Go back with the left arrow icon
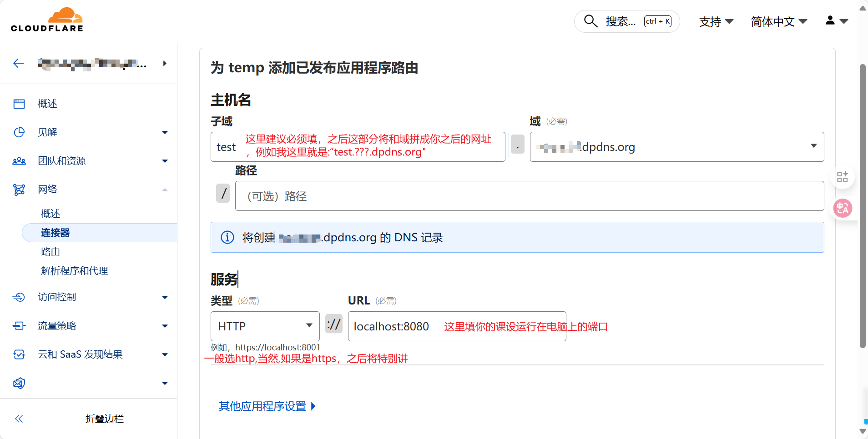The image size is (868, 439). point(19,63)
